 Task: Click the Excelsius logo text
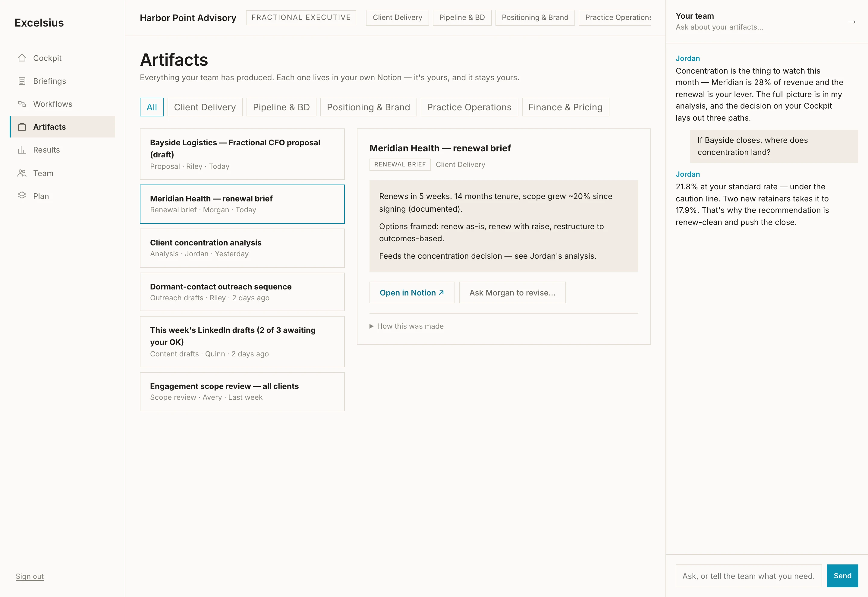pyautogui.click(x=39, y=23)
